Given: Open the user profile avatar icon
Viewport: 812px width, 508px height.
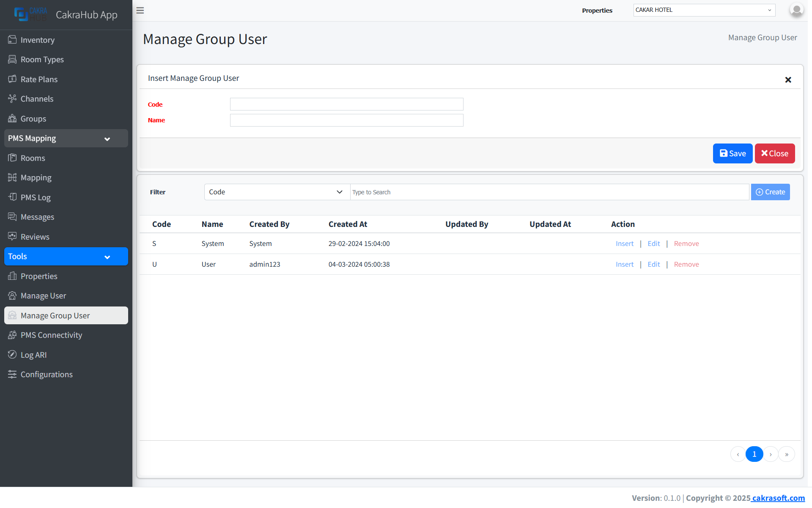Looking at the screenshot, I should tap(796, 10).
